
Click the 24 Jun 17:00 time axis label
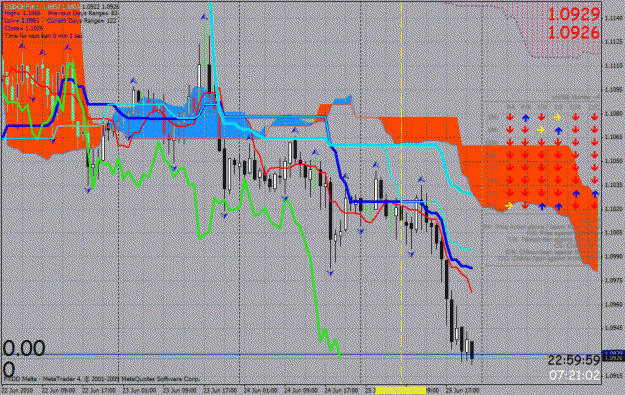coord(341,390)
